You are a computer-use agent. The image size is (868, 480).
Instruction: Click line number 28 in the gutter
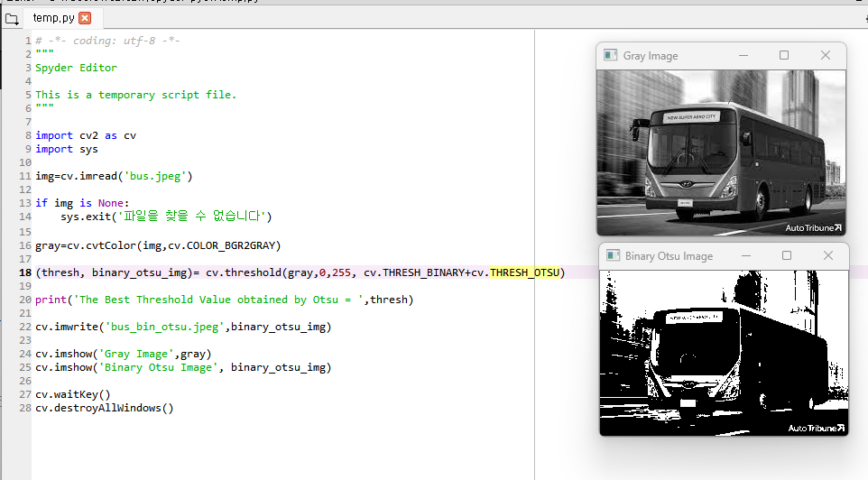(25, 408)
